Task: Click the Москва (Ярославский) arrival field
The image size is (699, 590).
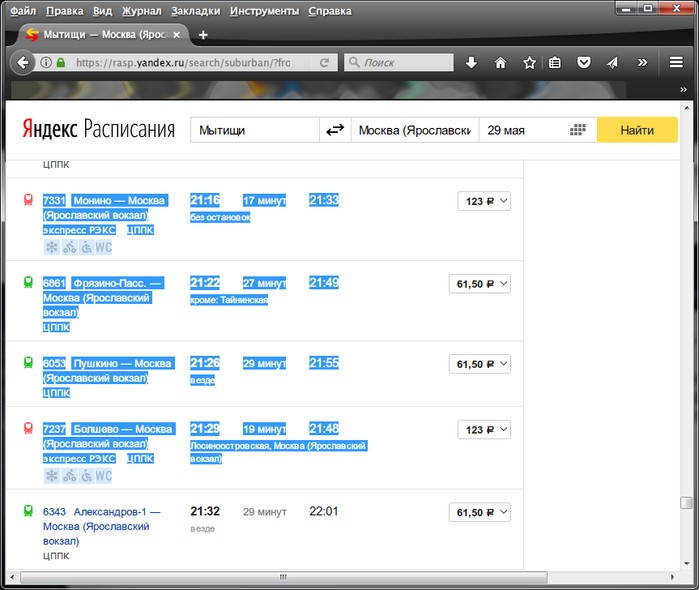Action: (415, 130)
